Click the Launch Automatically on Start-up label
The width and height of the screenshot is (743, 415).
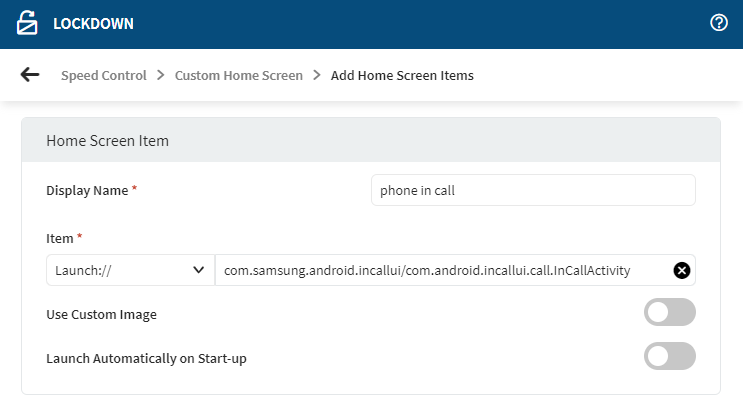click(146, 358)
